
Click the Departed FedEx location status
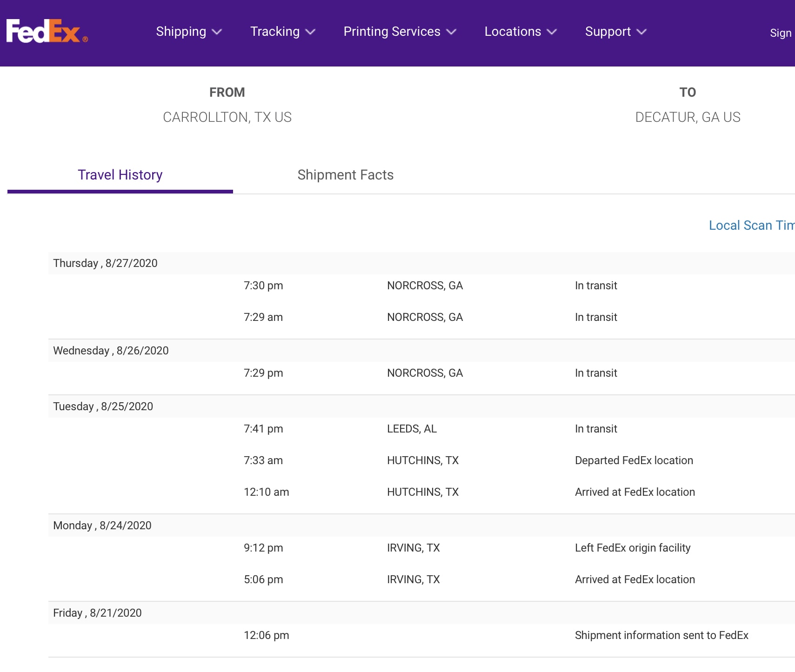634,460
